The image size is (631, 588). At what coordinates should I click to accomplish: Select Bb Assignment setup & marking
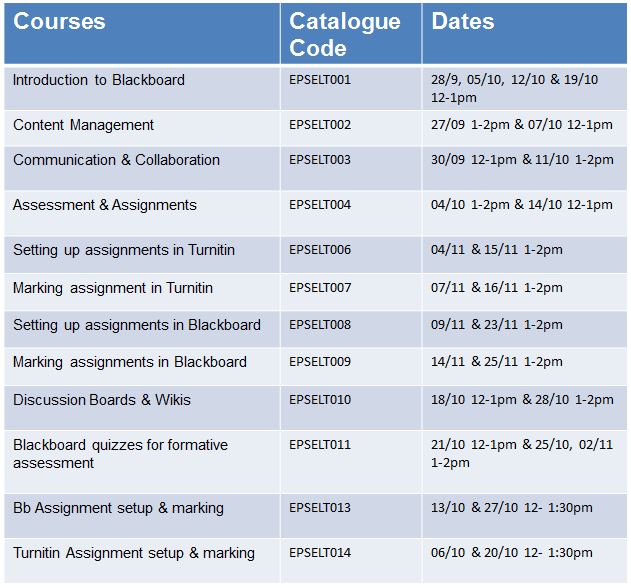click(118, 508)
